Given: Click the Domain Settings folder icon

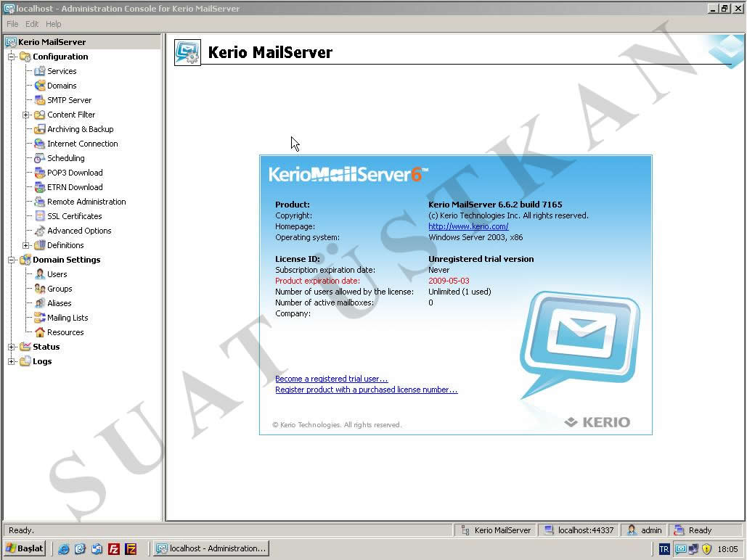Looking at the screenshot, I should [x=25, y=260].
